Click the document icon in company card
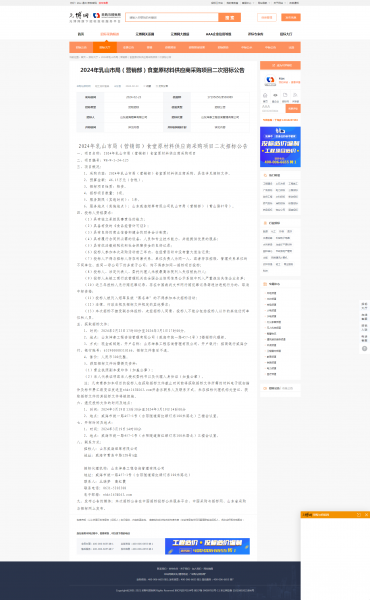Viewport: 370px width, 600px height. [x=285, y=95]
